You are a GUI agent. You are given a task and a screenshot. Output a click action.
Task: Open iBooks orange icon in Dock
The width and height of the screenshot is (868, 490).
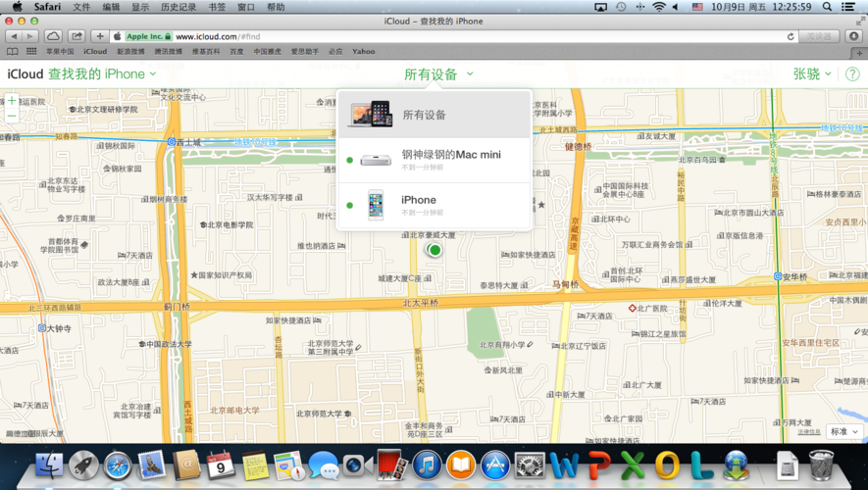(461, 465)
